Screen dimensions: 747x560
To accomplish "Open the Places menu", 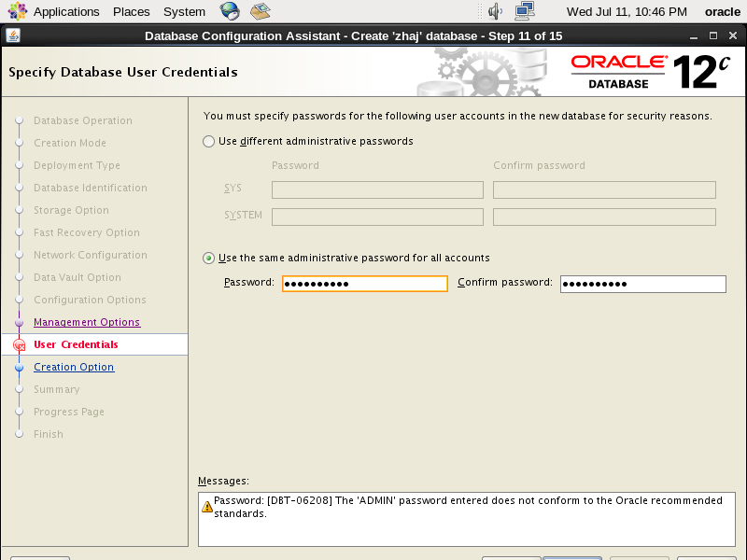I will [131, 11].
